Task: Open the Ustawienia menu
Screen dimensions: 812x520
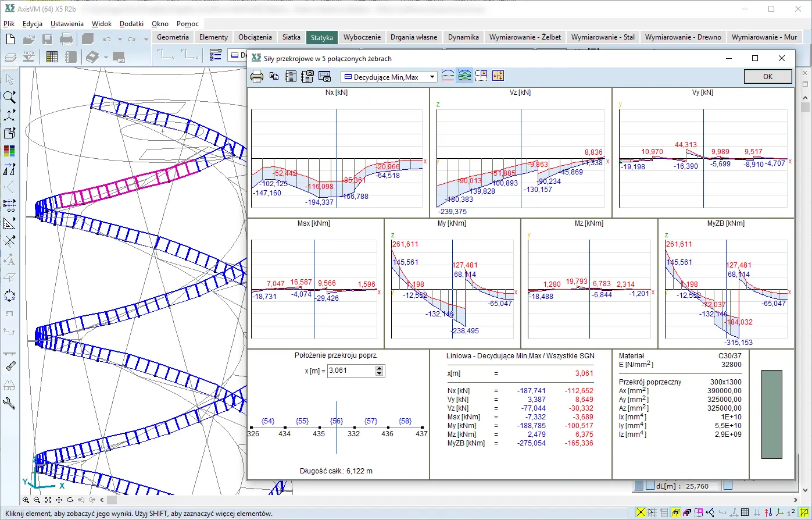Action: [67, 24]
